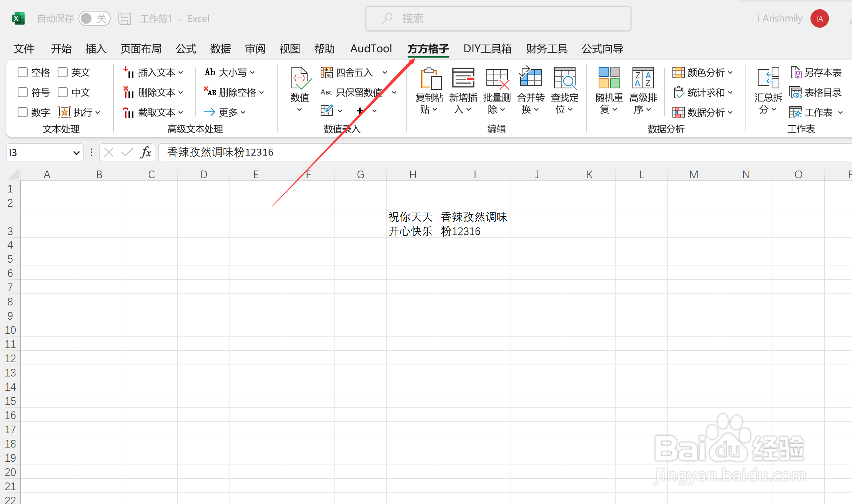Select column H header
This screenshot has width=852, height=504.
(413, 174)
